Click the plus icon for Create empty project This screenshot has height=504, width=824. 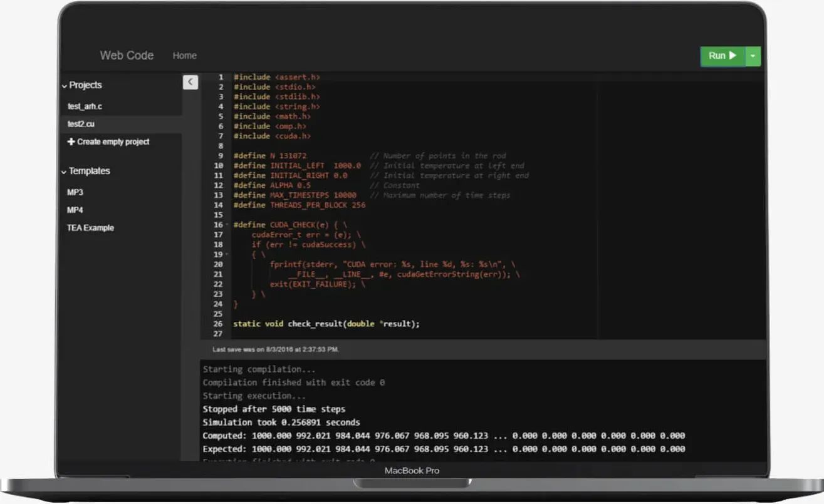pos(71,142)
